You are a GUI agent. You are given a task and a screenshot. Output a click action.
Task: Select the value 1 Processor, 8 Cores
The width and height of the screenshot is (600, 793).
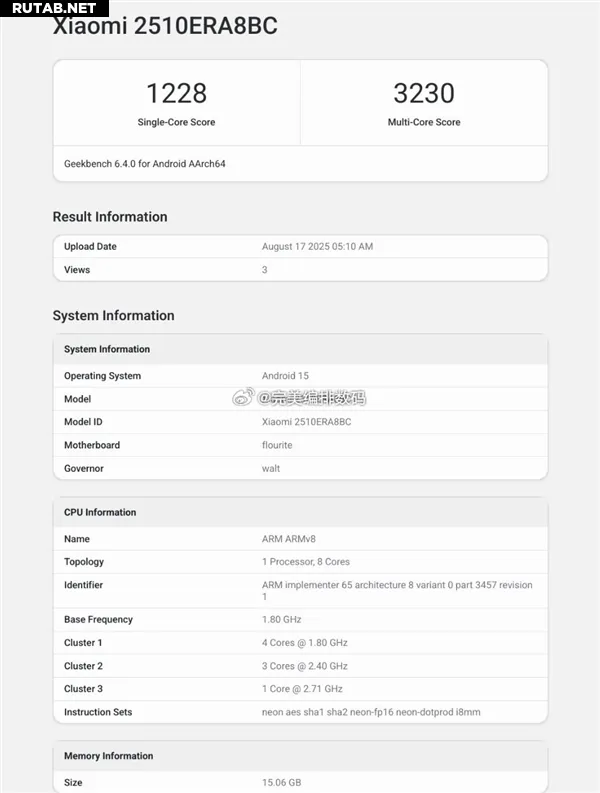(x=306, y=562)
